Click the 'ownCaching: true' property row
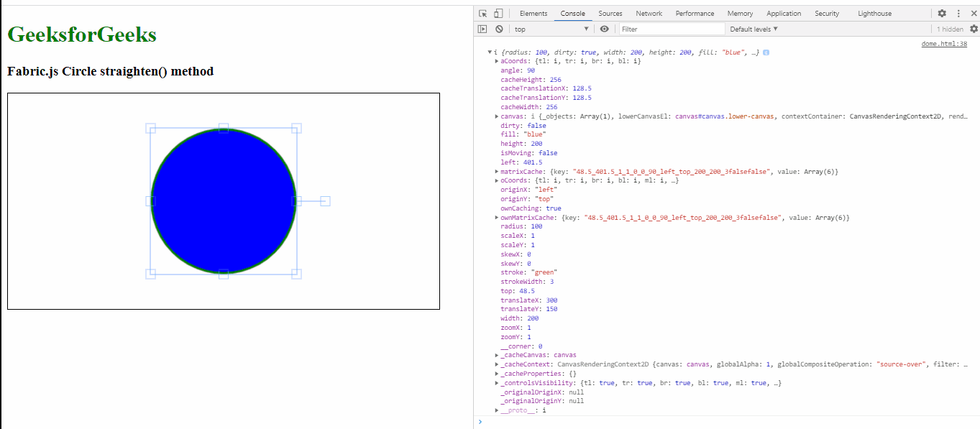 tap(531, 208)
